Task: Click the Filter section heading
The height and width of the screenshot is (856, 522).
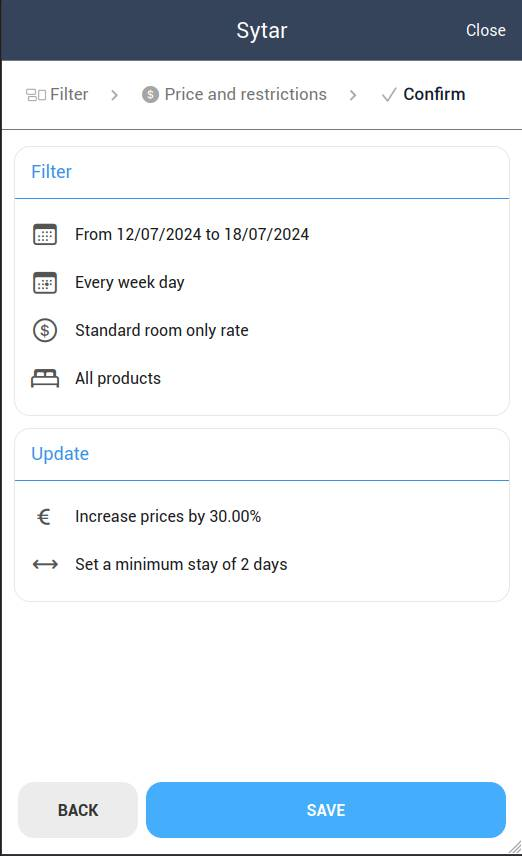Action: (51, 172)
